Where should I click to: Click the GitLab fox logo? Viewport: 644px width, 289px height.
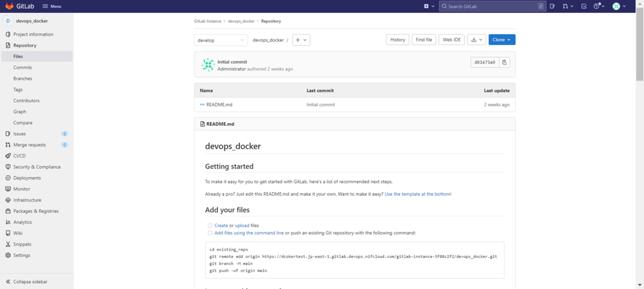point(9,6)
